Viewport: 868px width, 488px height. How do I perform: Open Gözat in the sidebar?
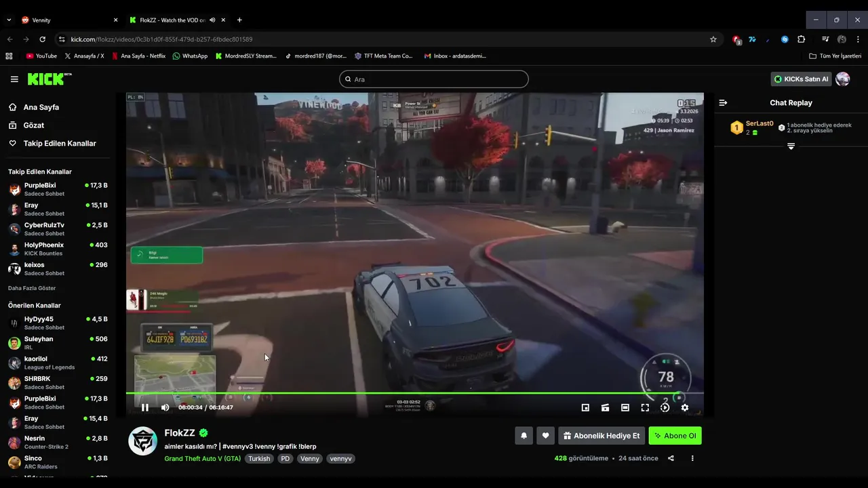tap(33, 125)
